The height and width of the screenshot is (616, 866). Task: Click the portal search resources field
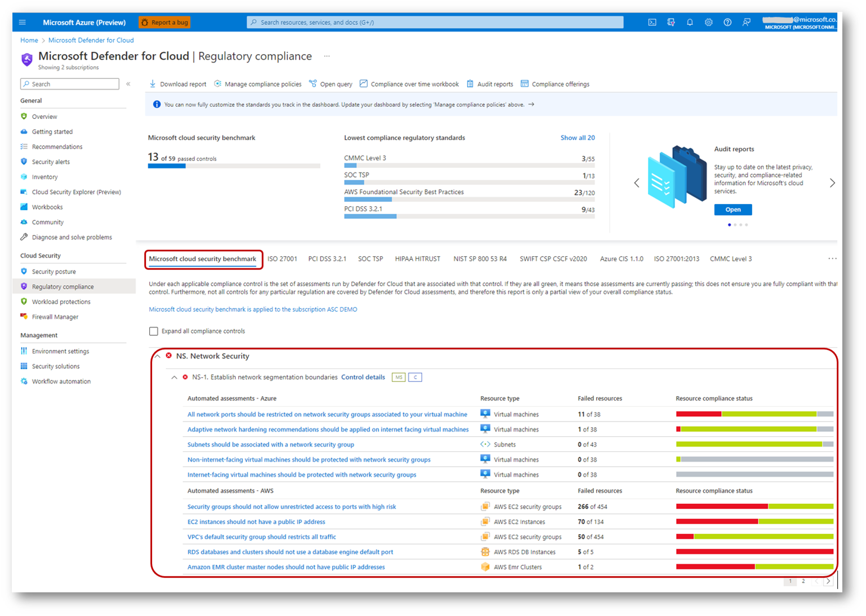pyautogui.click(x=435, y=23)
